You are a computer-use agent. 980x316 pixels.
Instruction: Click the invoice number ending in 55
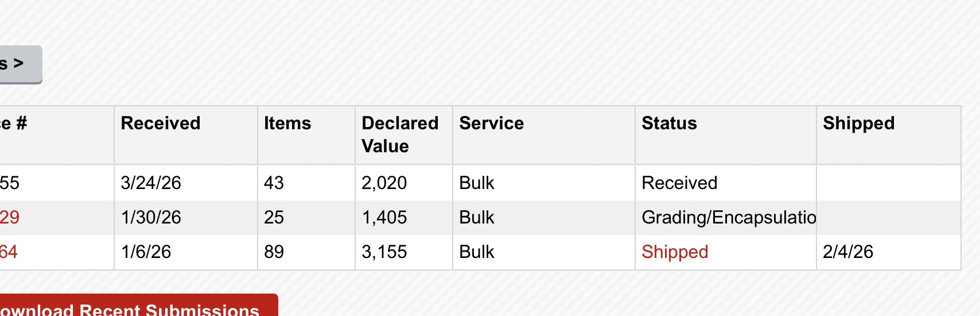tap(10, 183)
